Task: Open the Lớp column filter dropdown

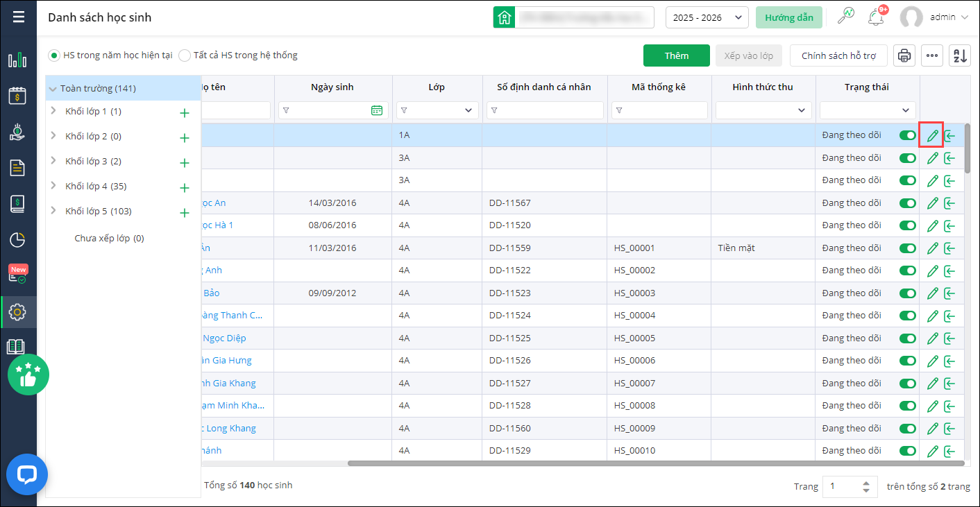Action: [x=437, y=110]
